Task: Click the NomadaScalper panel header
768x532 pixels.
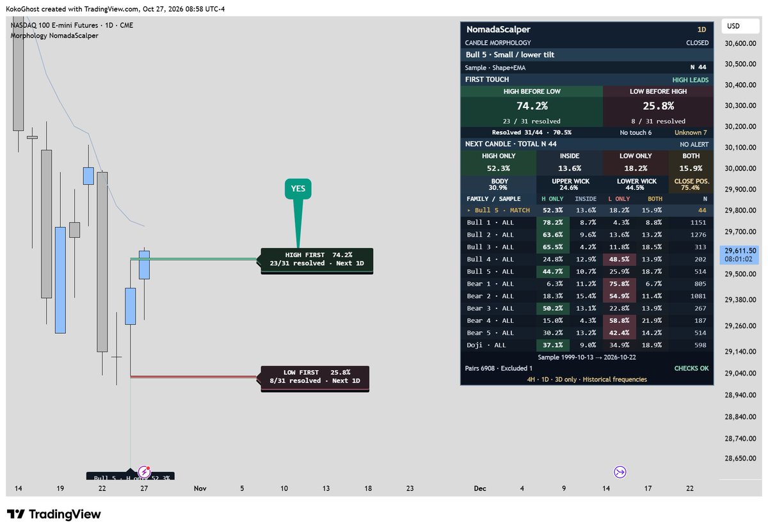Action: 498,29
